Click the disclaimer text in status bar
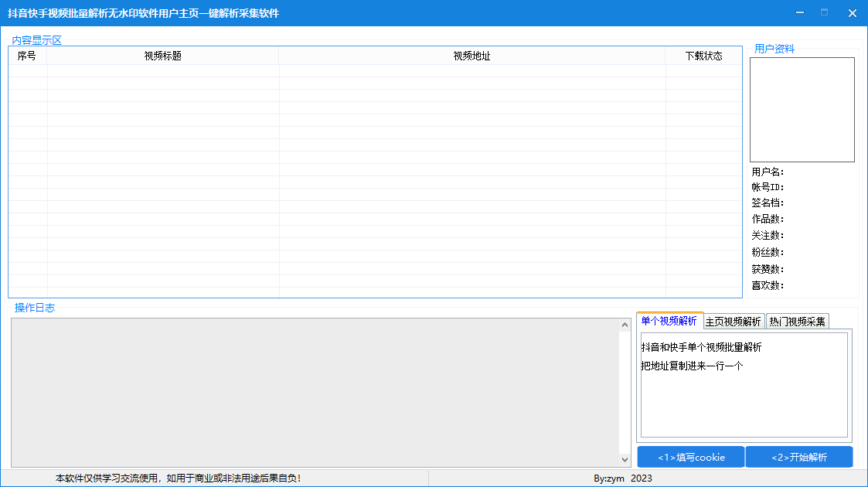Image resolution: width=868 pixels, height=487 pixels. 179,478
